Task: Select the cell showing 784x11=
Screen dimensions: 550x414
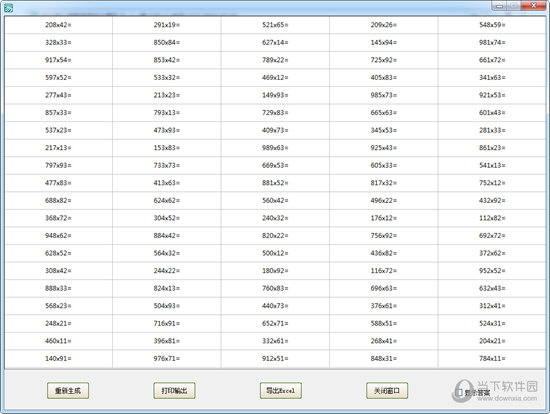Action: click(x=492, y=358)
